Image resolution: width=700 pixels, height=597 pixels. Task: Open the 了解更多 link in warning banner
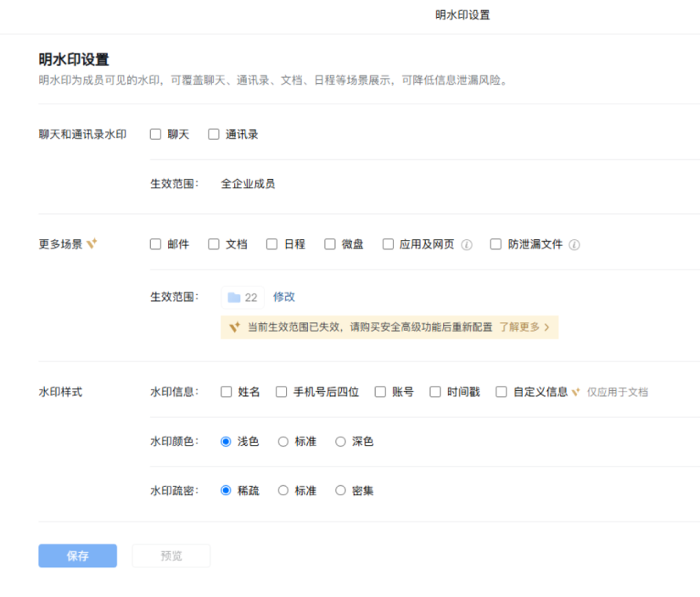(524, 326)
